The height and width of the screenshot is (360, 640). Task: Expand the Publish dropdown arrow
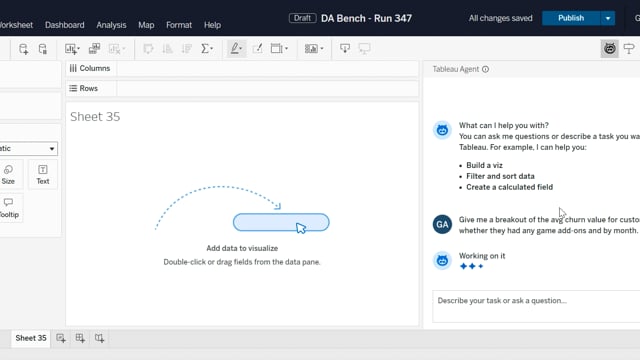point(608,18)
